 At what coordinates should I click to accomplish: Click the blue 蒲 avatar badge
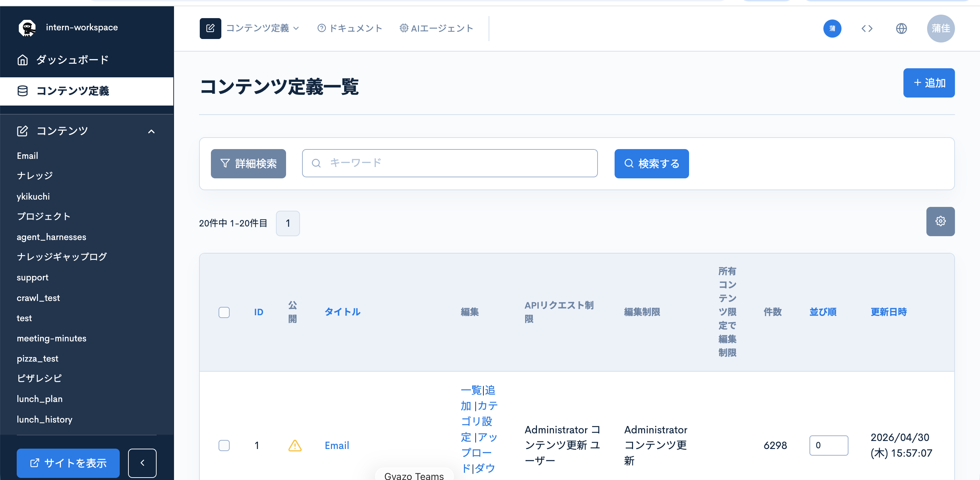pyautogui.click(x=832, y=29)
